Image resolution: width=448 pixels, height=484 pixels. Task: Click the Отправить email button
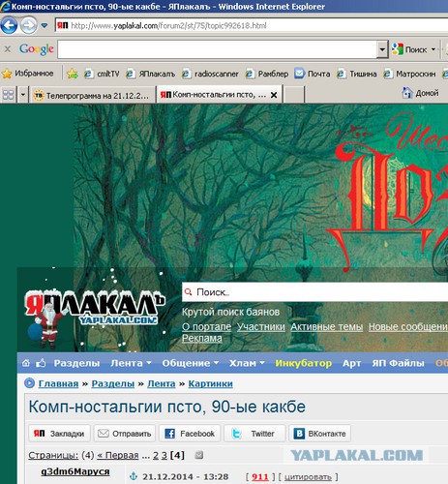(x=125, y=434)
